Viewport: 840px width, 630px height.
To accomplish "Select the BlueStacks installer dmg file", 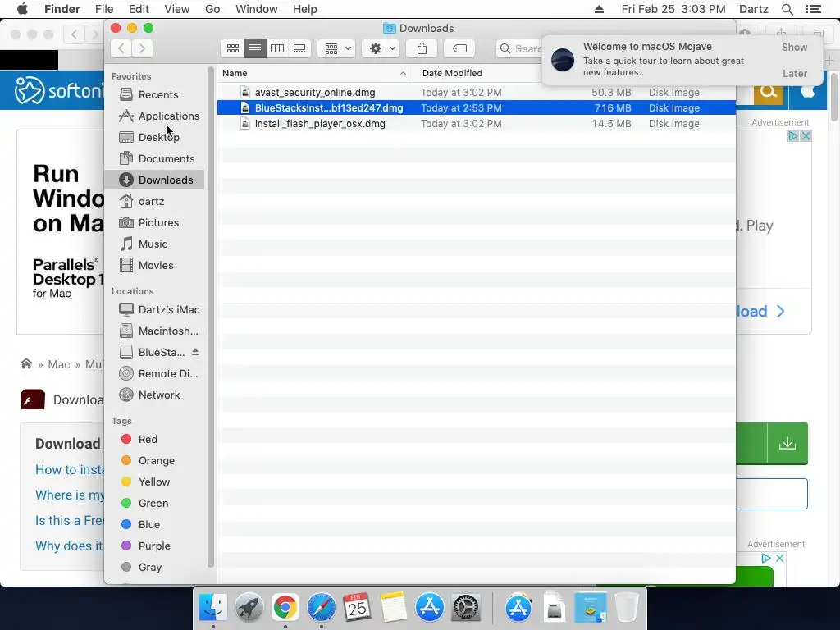I will (x=477, y=108).
